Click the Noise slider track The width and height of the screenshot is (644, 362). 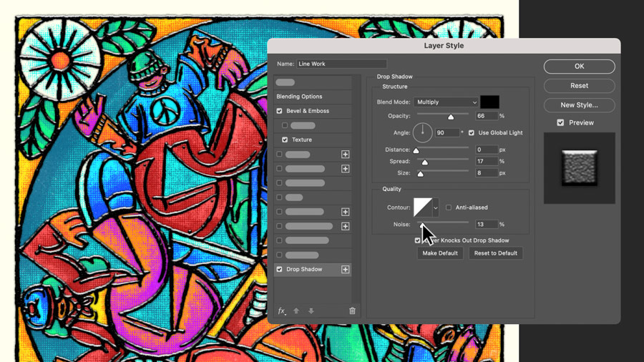click(443, 222)
